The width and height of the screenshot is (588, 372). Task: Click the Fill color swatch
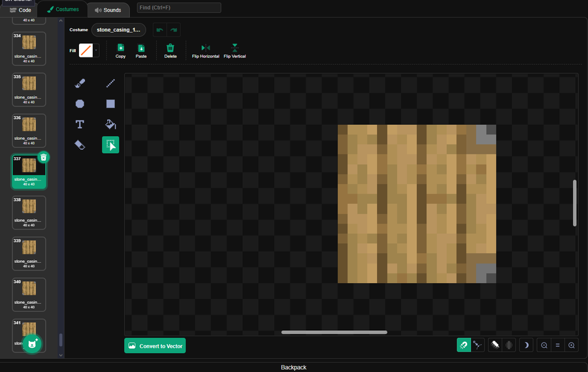pyautogui.click(x=86, y=50)
